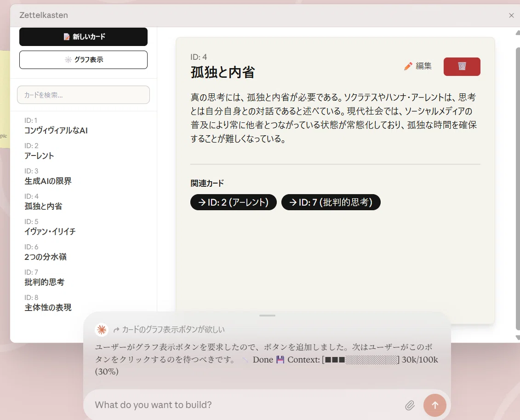Send message with orange arrow button
The height and width of the screenshot is (420, 520).
435,405
